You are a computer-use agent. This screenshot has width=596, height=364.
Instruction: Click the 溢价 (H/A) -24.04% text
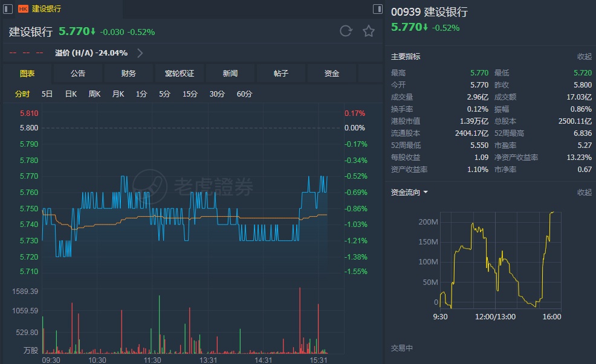[x=91, y=53]
